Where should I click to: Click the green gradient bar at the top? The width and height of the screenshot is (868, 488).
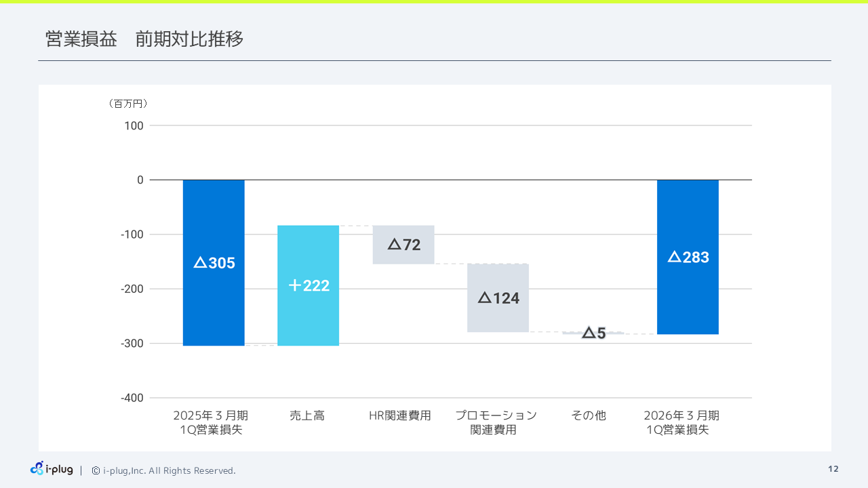(434, 3)
